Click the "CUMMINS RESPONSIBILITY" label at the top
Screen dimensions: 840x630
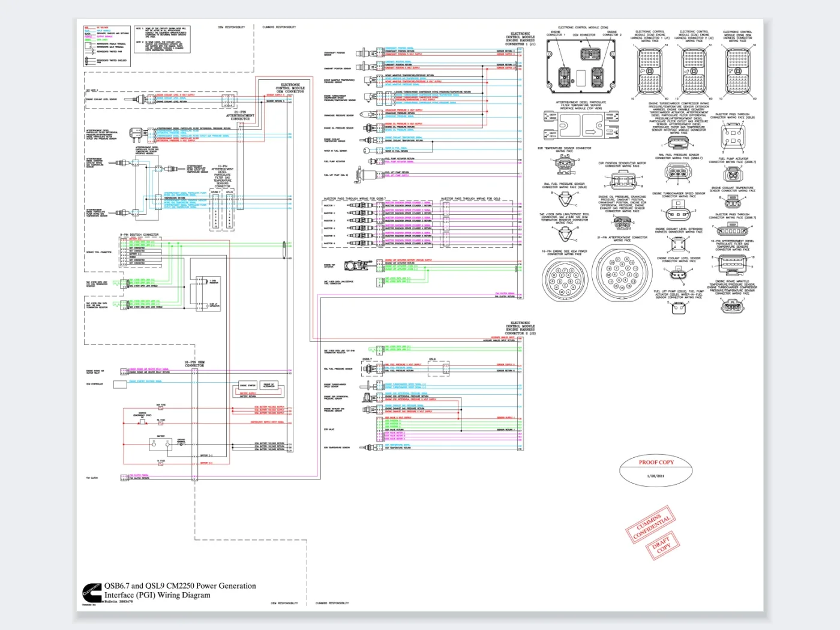pos(279,27)
